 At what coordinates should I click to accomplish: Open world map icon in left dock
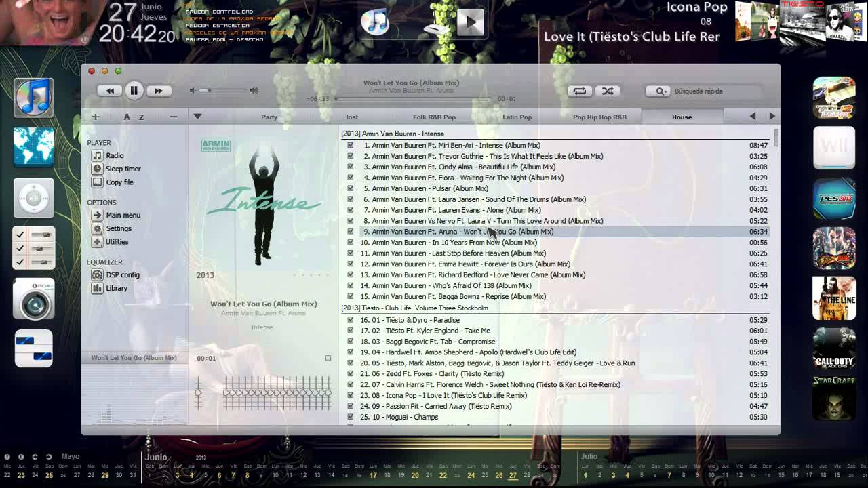pos(33,147)
